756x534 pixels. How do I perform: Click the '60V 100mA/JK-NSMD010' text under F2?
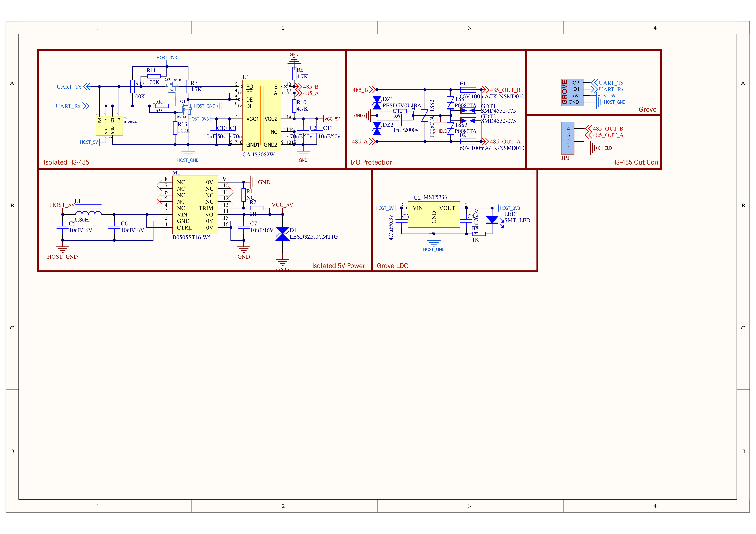(492, 148)
